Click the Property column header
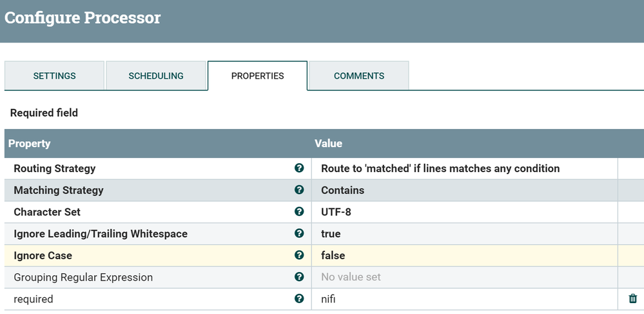Screen dimensions: 644x314 click(30, 143)
